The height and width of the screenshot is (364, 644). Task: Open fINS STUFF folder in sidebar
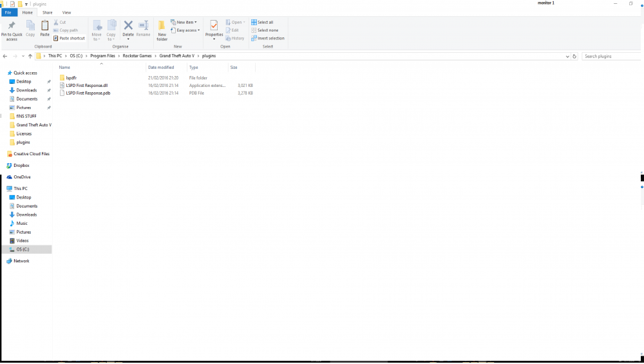tap(26, 116)
